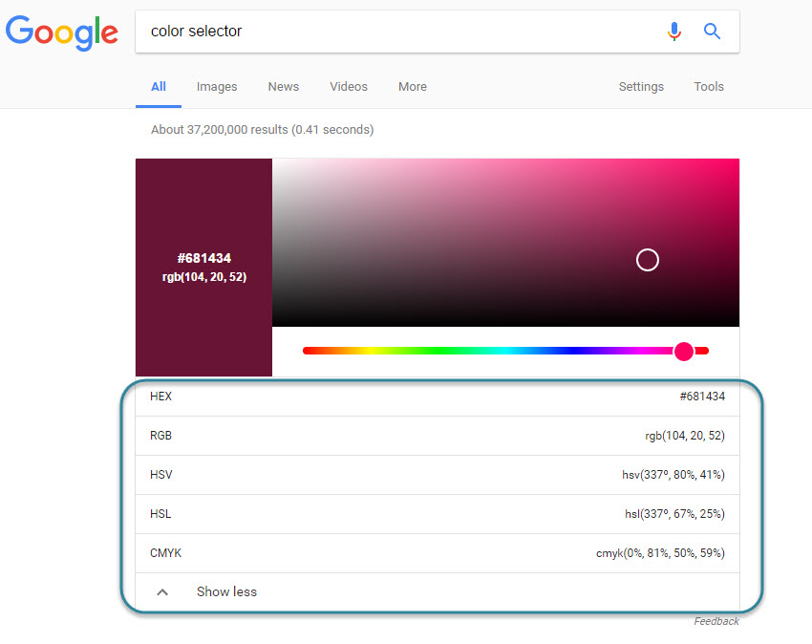Click the pink hue slider knob
Image resolution: width=812 pixels, height=644 pixels.
point(684,352)
